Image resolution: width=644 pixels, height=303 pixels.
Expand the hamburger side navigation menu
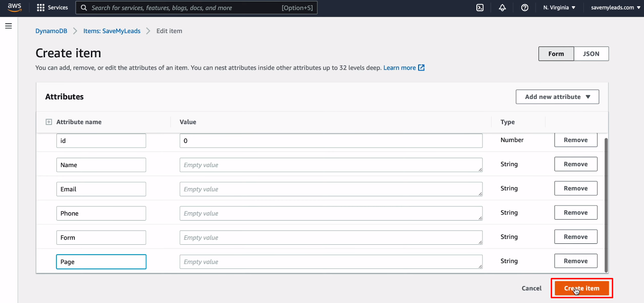coord(9,26)
